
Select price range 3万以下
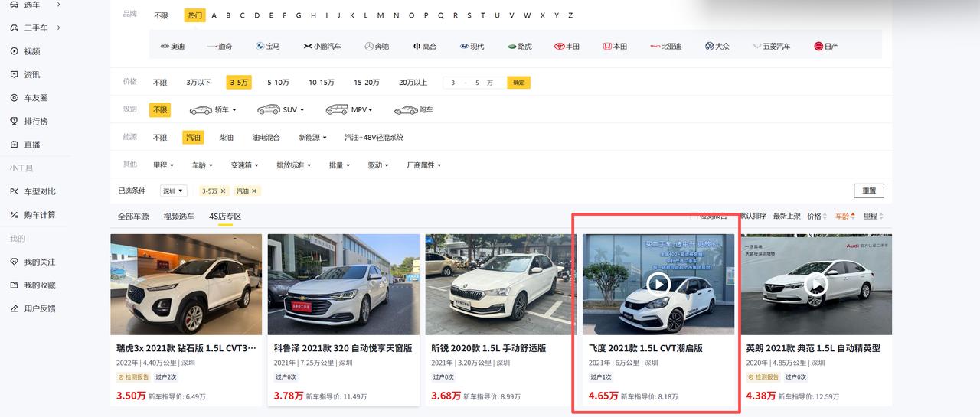click(x=198, y=83)
